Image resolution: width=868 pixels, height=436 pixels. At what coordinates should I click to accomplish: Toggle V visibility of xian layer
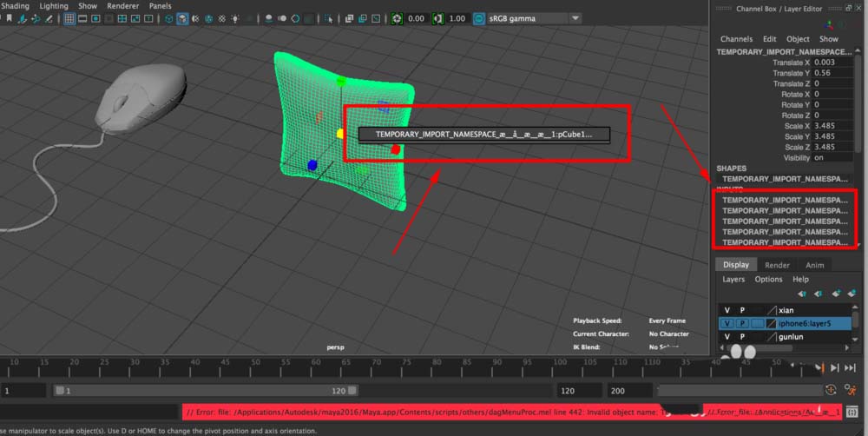click(727, 310)
